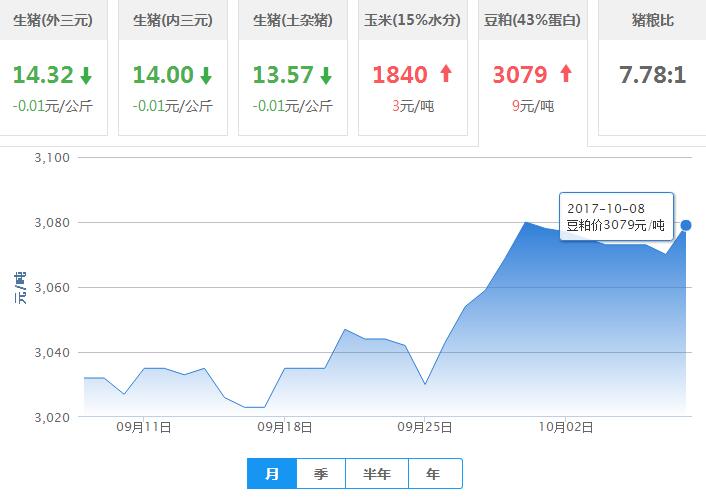This screenshot has width=706, height=497.
Task: Select the 玉米(15%水分) price card tab
Action: click(x=413, y=68)
